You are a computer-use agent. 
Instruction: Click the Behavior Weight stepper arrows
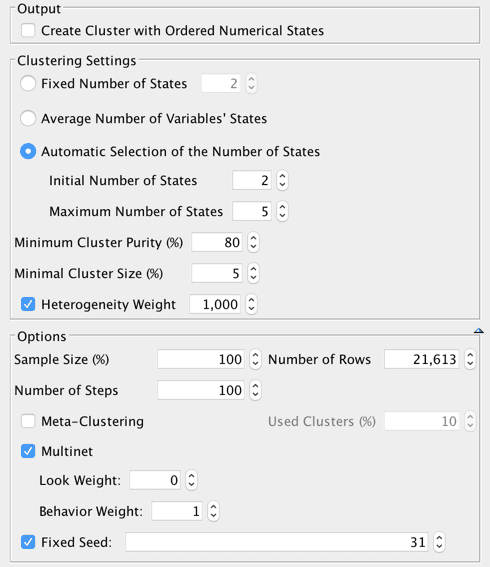tap(213, 511)
